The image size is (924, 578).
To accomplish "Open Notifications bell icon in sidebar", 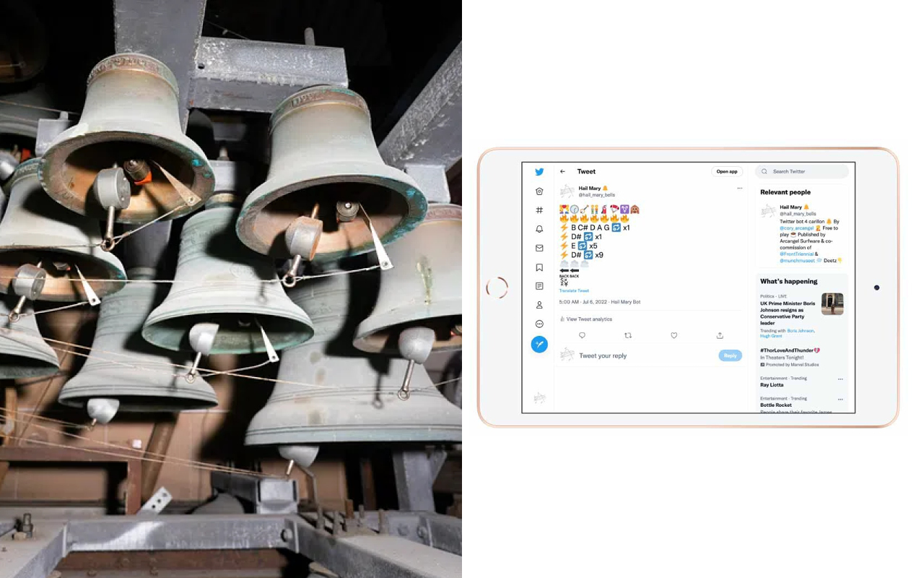I will [539, 229].
